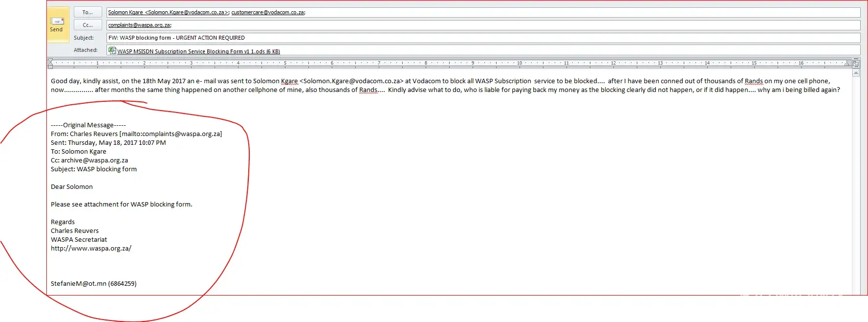Click 'Sent: Thursday, May 18, 2017' line
868x322 pixels.
pos(108,143)
